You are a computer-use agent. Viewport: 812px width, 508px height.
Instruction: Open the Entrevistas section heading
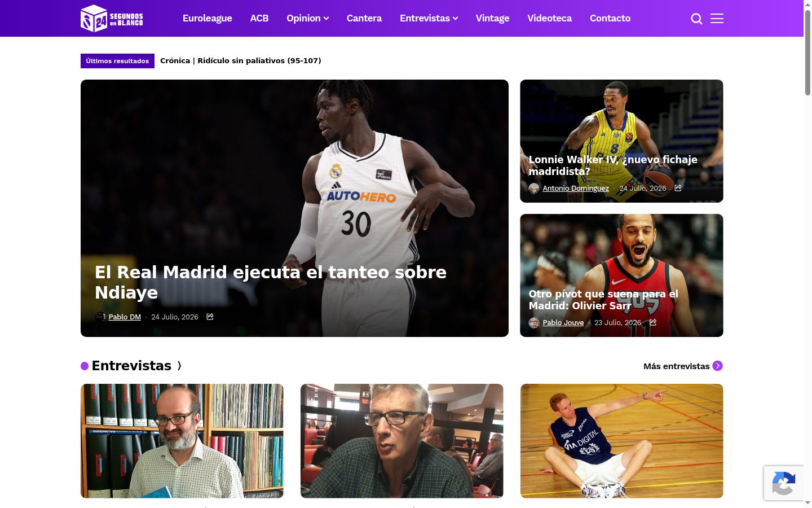click(131, 366)
